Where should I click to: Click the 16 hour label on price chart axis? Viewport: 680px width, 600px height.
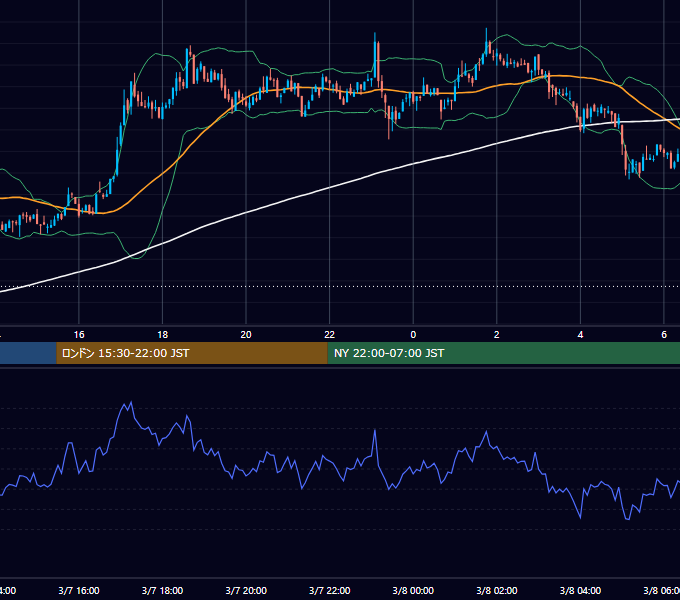tap(79, 335)
